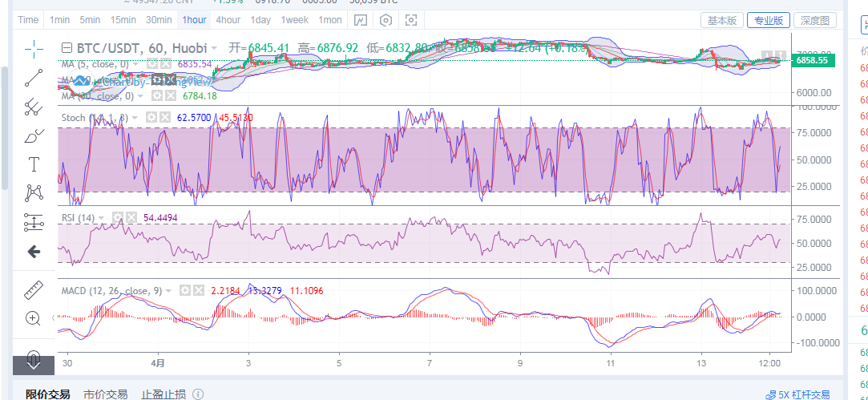Open MACD indicator settings gear
Image resolution: width=868 pixels, height=400 pixels.
point(185,290)
